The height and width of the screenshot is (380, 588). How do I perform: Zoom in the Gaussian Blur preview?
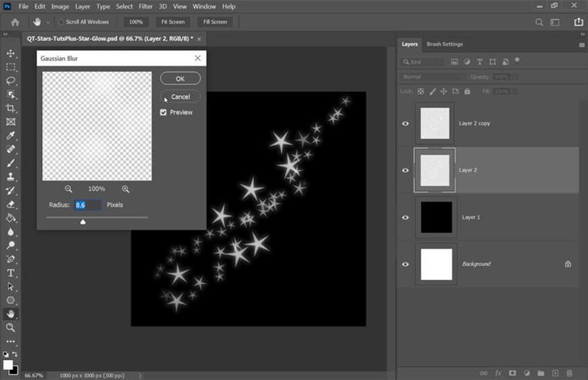[126, 189]
